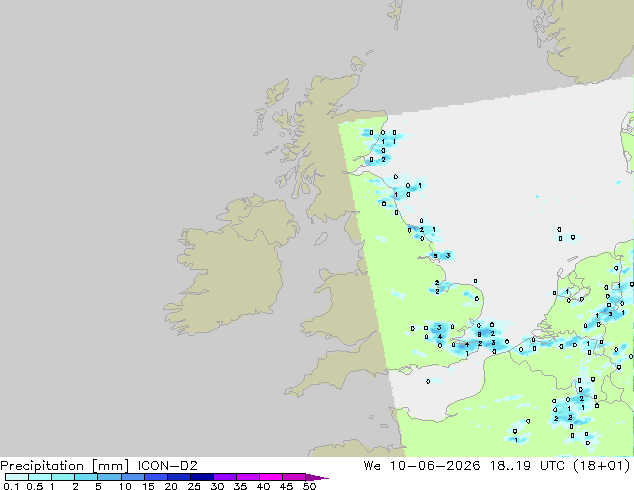Click the date text 10-06-2026

(435, 466)
